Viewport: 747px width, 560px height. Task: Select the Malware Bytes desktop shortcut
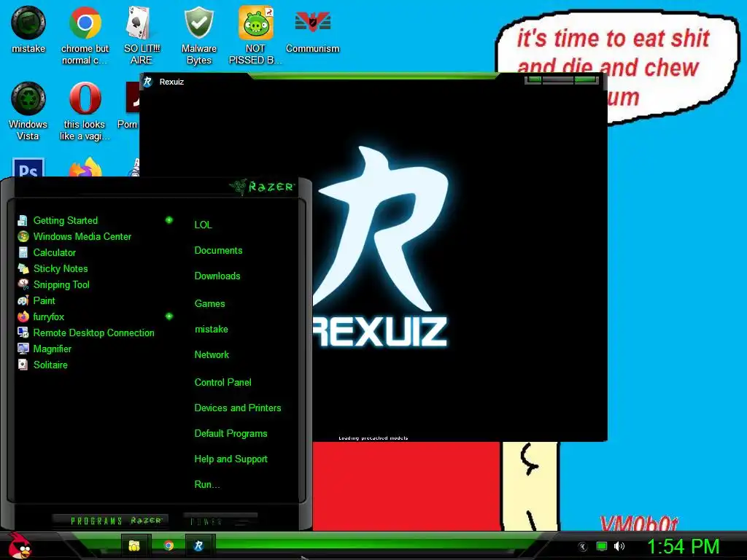pyautogui.click(x=198, y=35)
